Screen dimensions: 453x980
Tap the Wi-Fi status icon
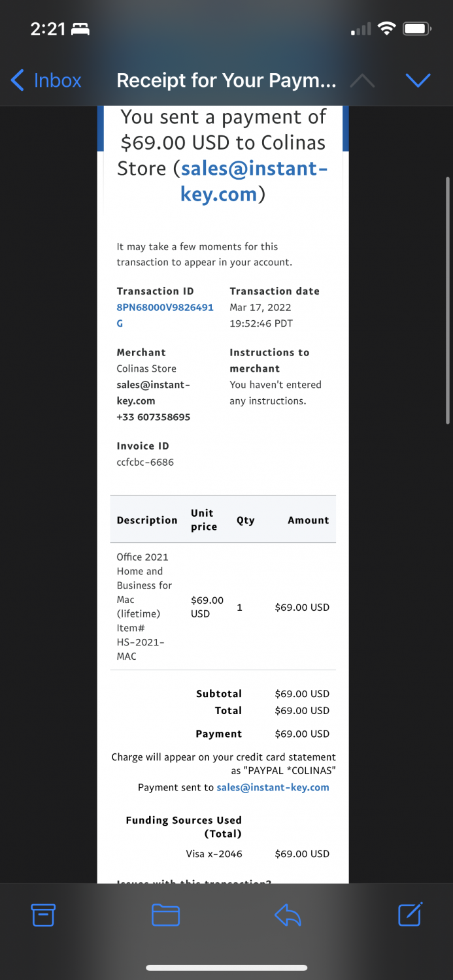pyautogui.click(x=387, y=29)
